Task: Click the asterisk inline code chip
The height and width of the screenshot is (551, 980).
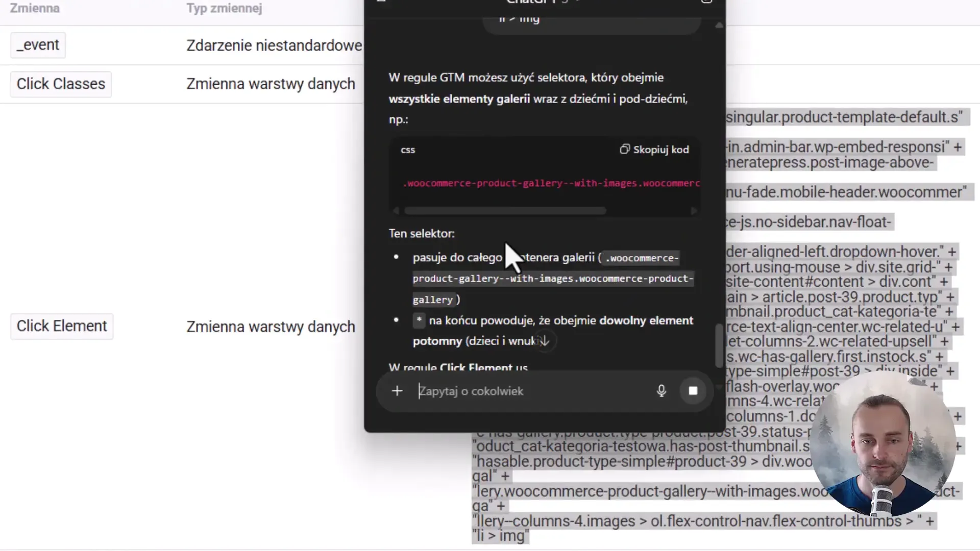Action: coord(419,320)
